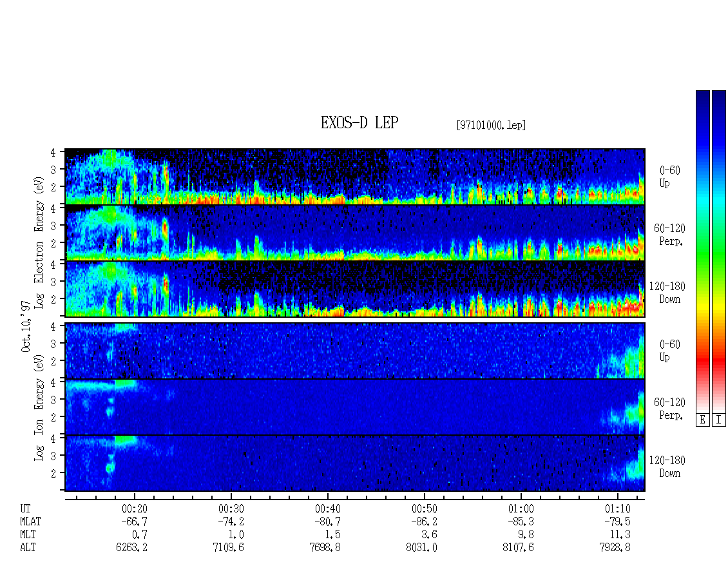Click the UT row label

pos(26,509)
